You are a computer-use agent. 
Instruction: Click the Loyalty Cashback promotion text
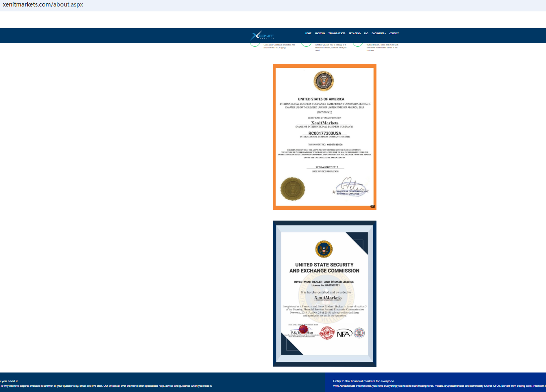click(x=279, y=46)
